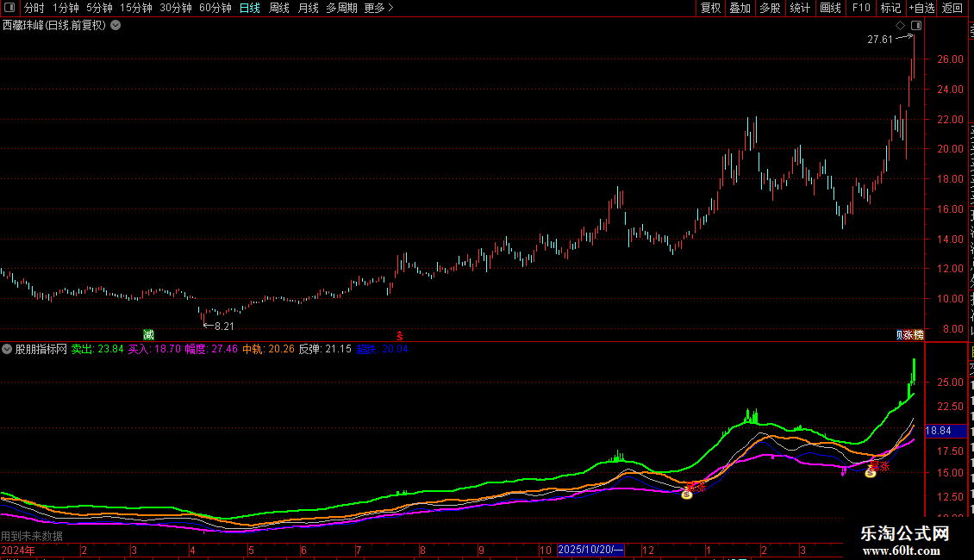
Task: Click the 买入: 18.70 value
Action: [154, 349]
